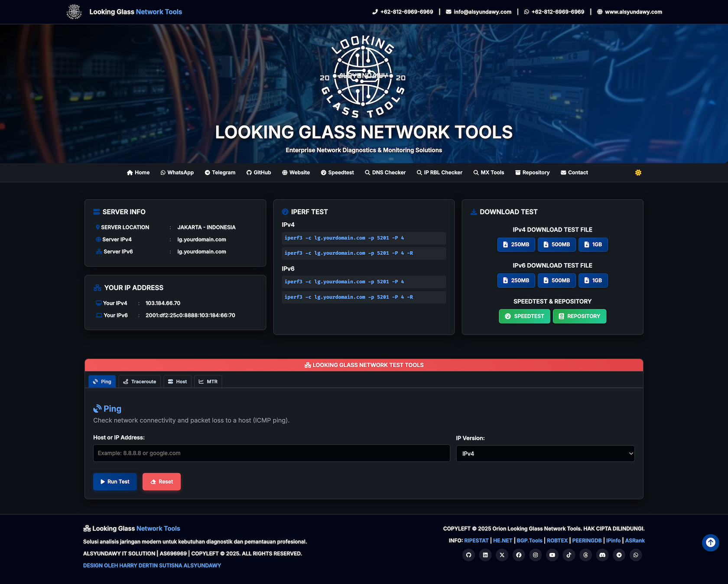Download the IPv4 500MB test file

click(556, 245)
